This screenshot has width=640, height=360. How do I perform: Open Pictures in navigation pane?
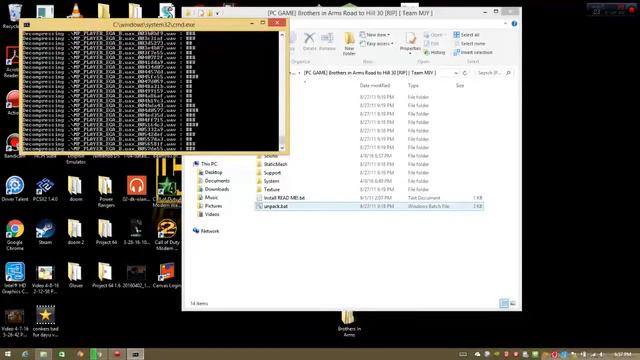pyautogui.click(x=213, y=206)
